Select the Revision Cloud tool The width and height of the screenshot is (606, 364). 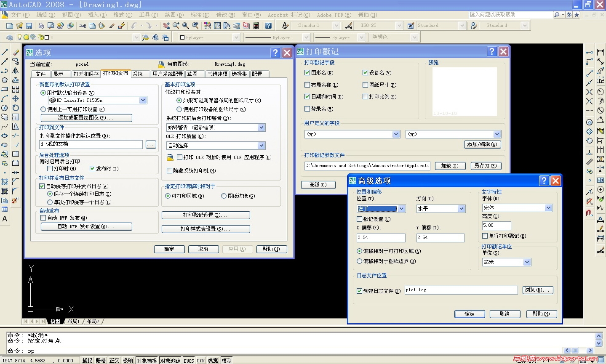5,117
